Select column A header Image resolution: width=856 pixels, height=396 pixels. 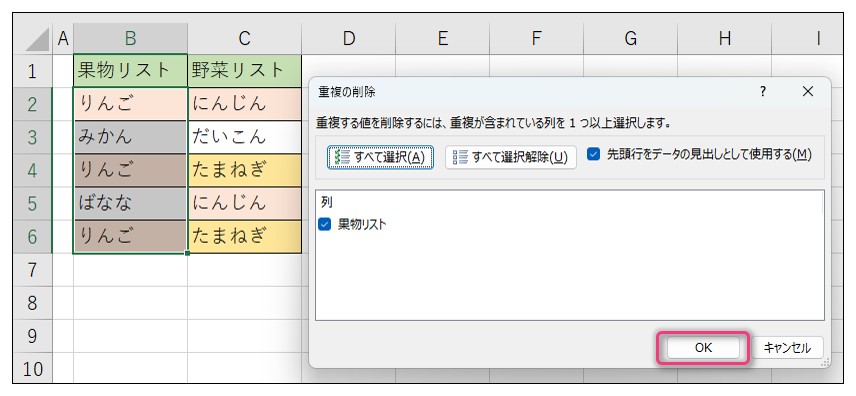point(63,39)
